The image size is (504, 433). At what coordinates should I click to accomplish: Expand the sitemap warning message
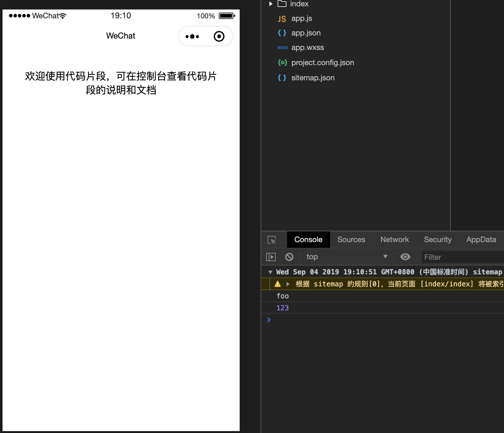(288, 284)
